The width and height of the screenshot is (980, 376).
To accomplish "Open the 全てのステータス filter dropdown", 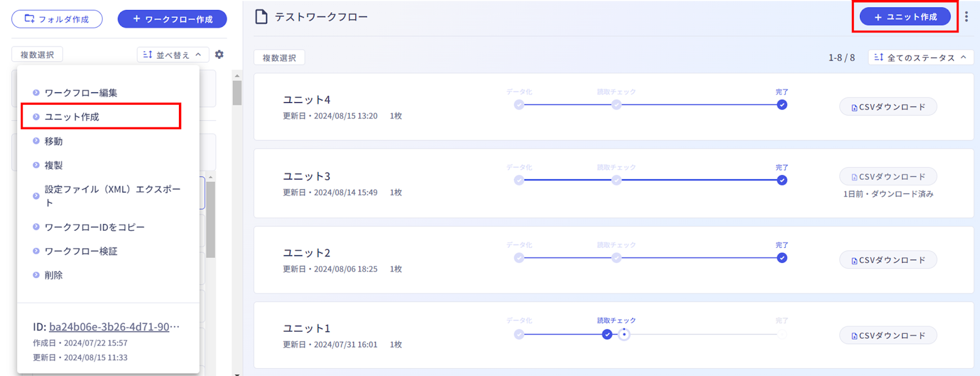I will point(921,57).
